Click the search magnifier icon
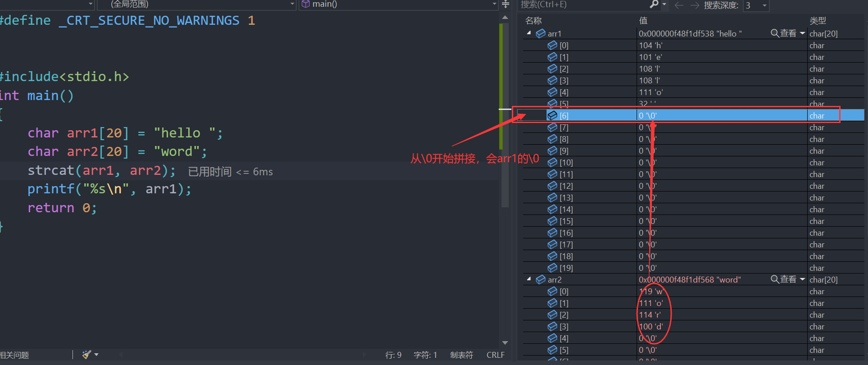Image resolution: width=868 pixels, height=365 pixels. coord(654,5)
